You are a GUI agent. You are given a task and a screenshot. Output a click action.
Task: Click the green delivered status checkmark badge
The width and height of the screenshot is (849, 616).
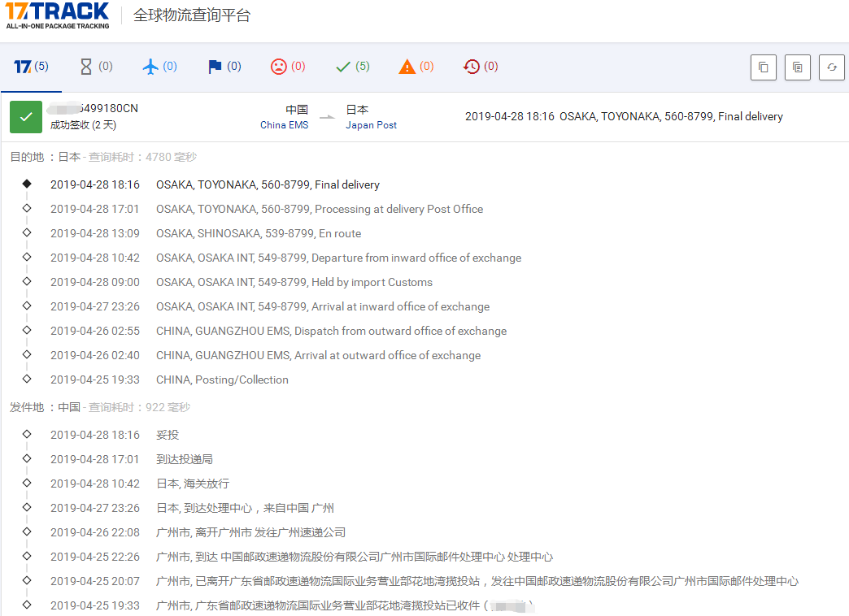[25, 117]
